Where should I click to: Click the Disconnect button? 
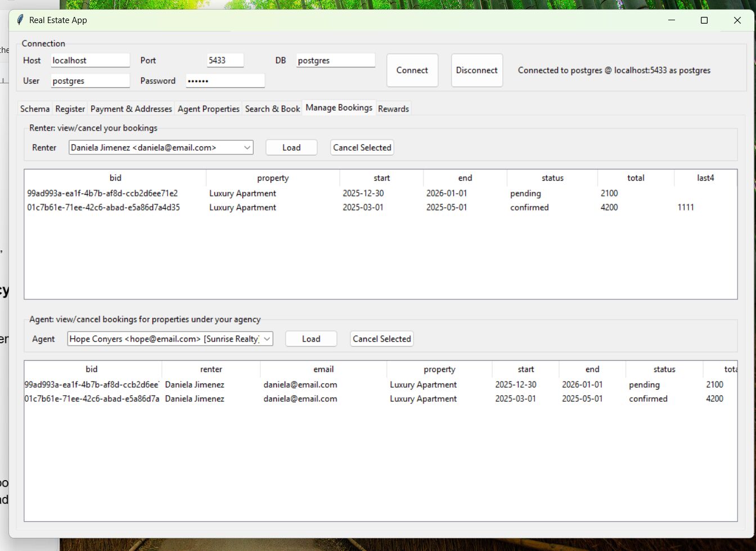click(477, 70)
